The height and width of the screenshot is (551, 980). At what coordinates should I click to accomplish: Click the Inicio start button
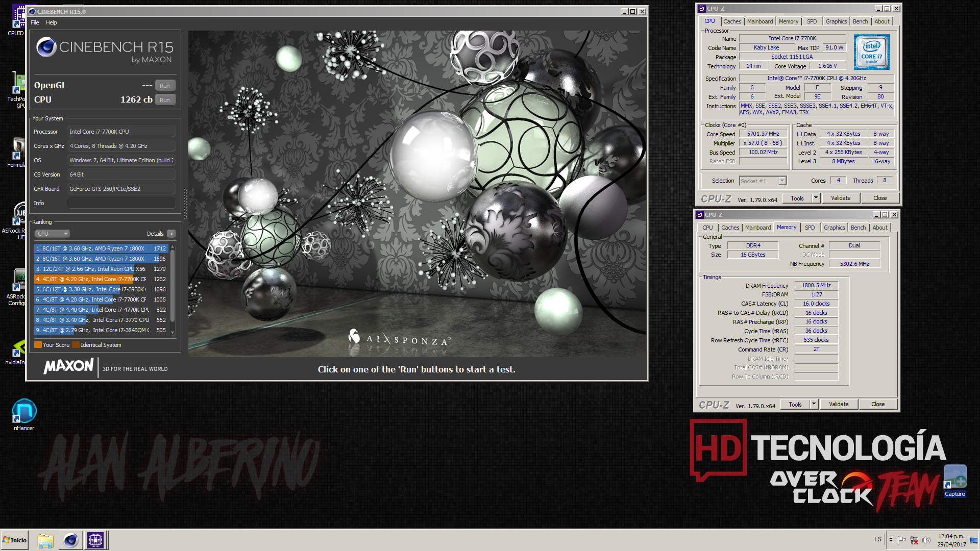point(14,540)
